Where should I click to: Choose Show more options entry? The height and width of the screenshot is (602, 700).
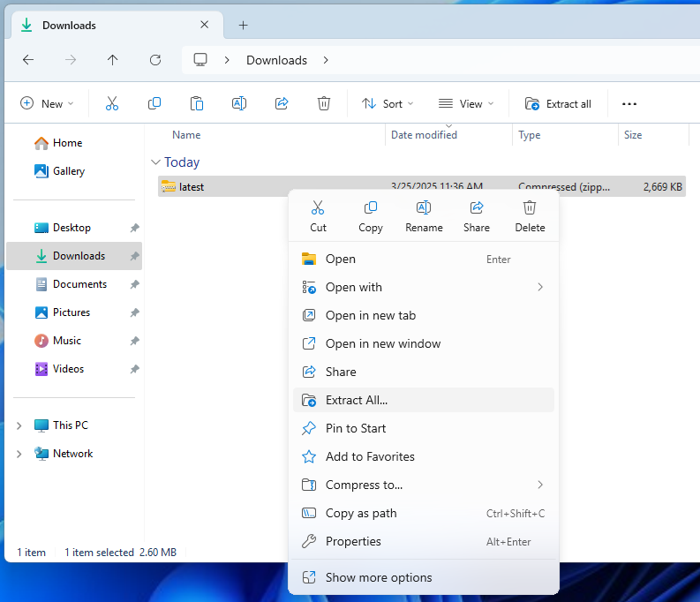(x=379, y=577)
